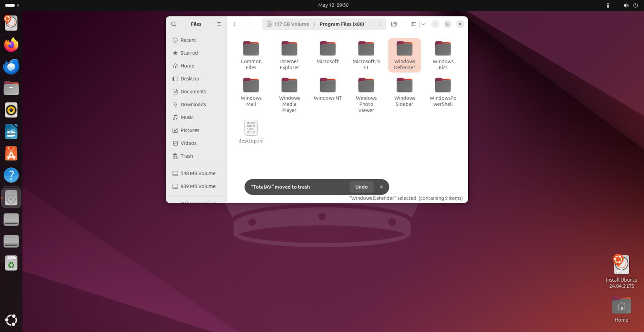This screenshot has height=332, width=644.
Task: Open the 939 MB Volume
Action: (x=196, y=186)
